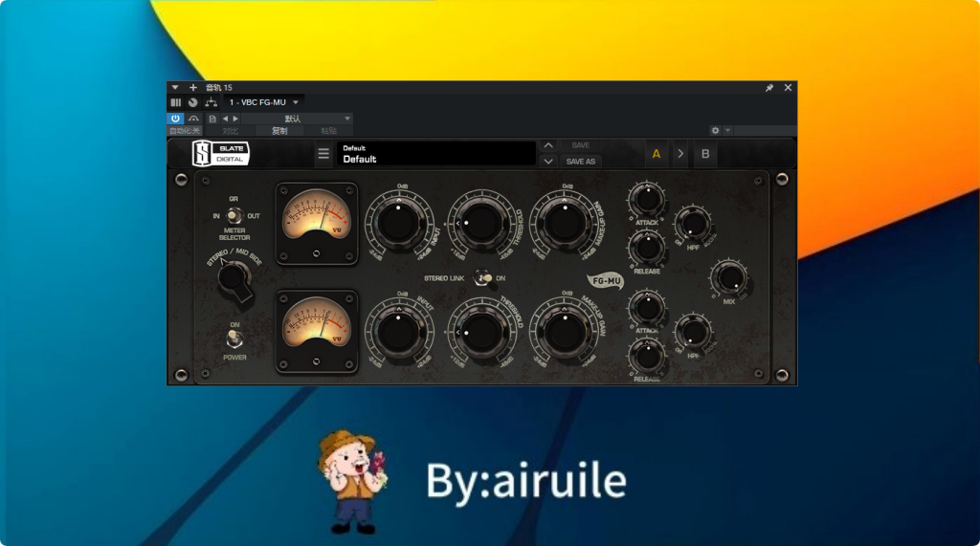
Task: Click the upper channel INPUT knob
Action: [x=398, y=223]
